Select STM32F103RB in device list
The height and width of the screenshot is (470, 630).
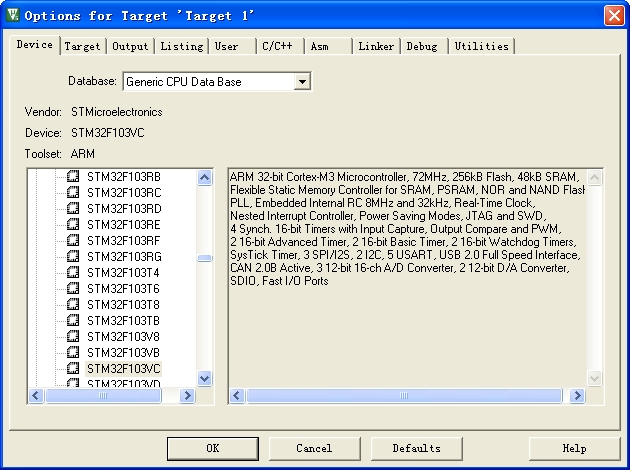(124, 177)
